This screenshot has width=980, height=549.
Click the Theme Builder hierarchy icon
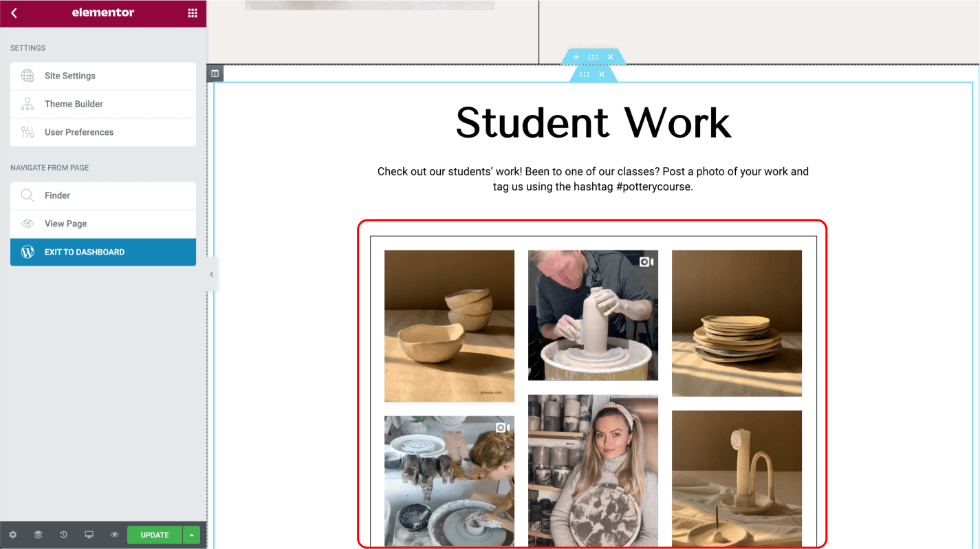click(x=28, y=104)
